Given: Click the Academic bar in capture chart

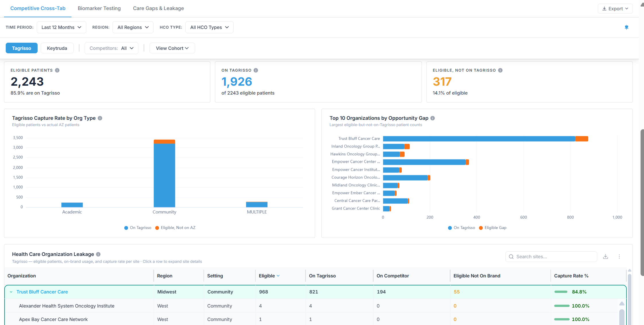Looking at the screenshot, I should (72, 205).
